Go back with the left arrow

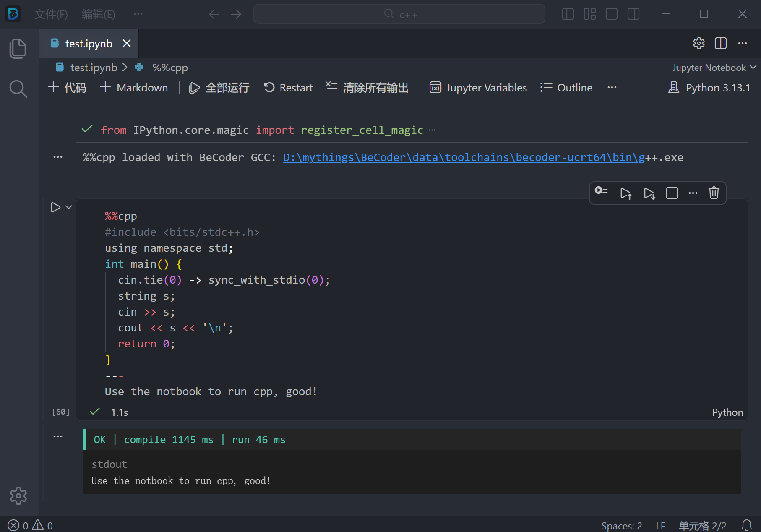point(214,14)
